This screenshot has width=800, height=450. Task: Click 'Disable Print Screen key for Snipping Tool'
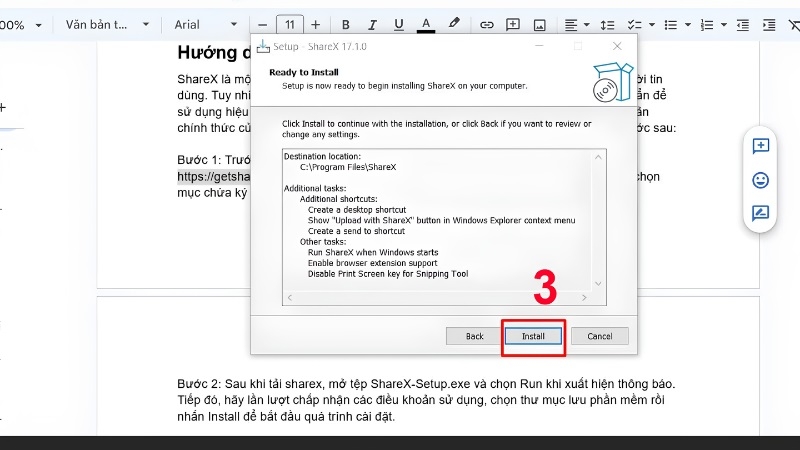pyautogui.click(x=388, y=273)
